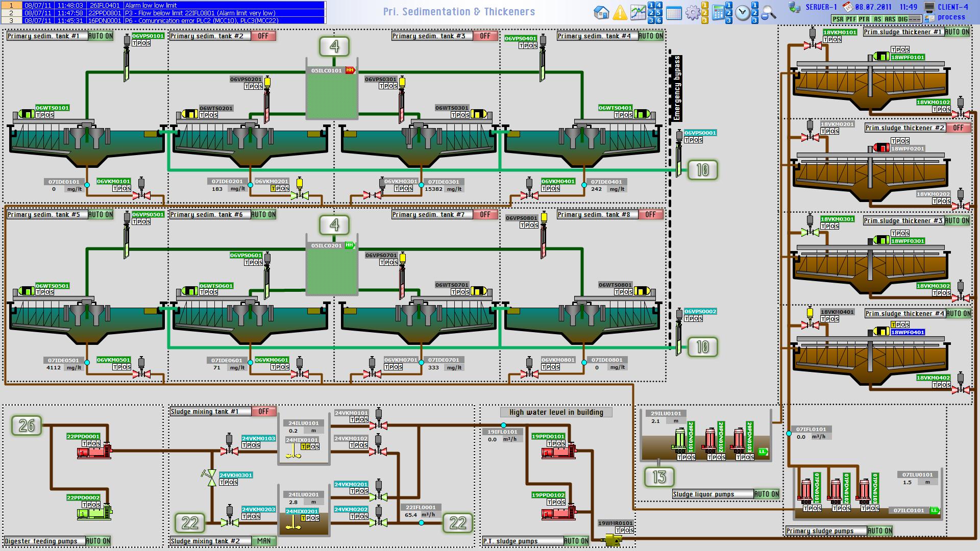Toggle Primary sedim. tank #1 AUTO ON

click(100, 36)
